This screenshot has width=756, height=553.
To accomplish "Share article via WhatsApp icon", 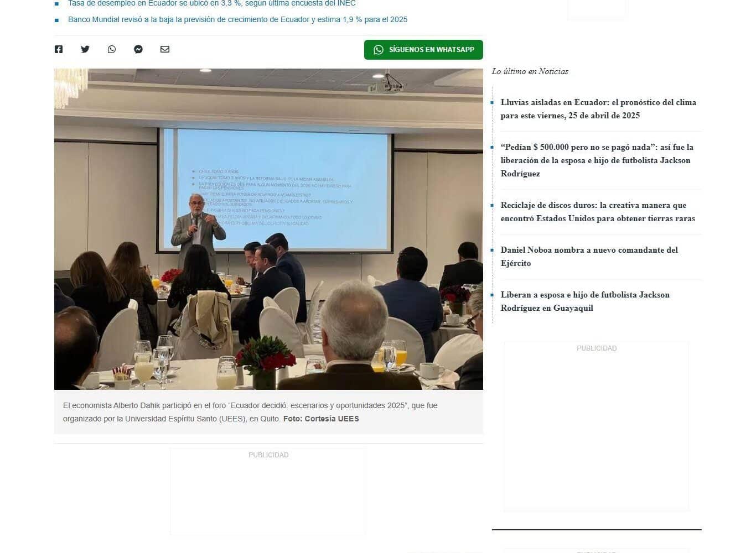I will (112, 49).
